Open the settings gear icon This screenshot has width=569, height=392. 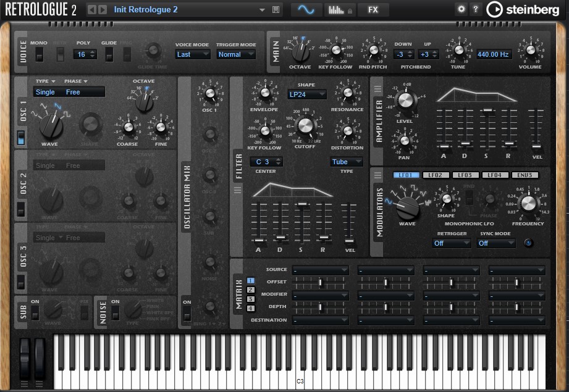pyautogui.click(x=462, y=9)
